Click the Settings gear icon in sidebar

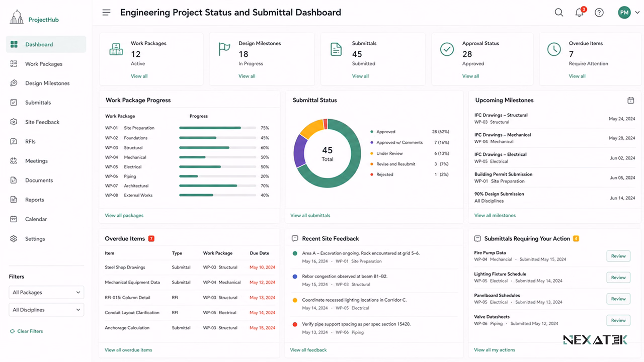point(14,239)
